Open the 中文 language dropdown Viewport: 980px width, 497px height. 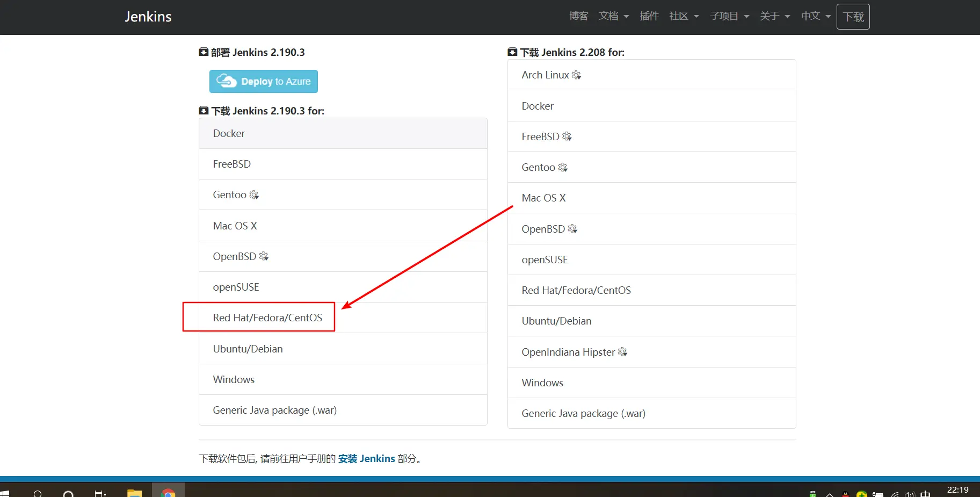click(816, 16)
